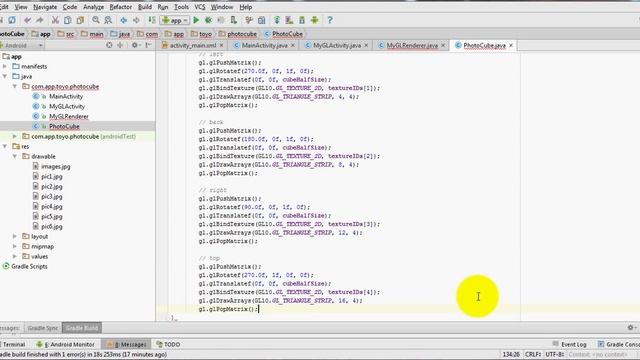The width and height of the screenshot is (640, 360).
Task: Switch to activity_main.xml tab
Action: point(193,45)
